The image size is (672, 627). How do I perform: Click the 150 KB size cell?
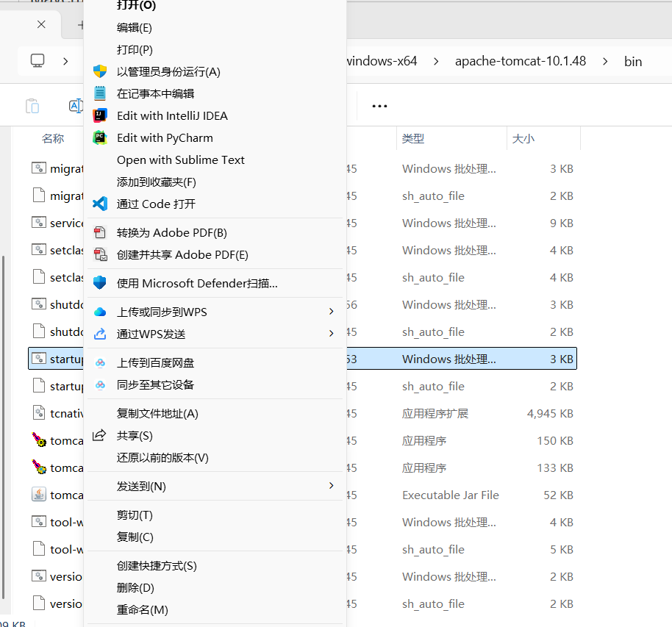[555, 440]
